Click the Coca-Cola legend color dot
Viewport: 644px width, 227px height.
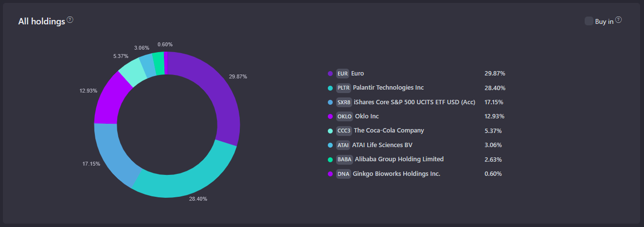(330, 131)
